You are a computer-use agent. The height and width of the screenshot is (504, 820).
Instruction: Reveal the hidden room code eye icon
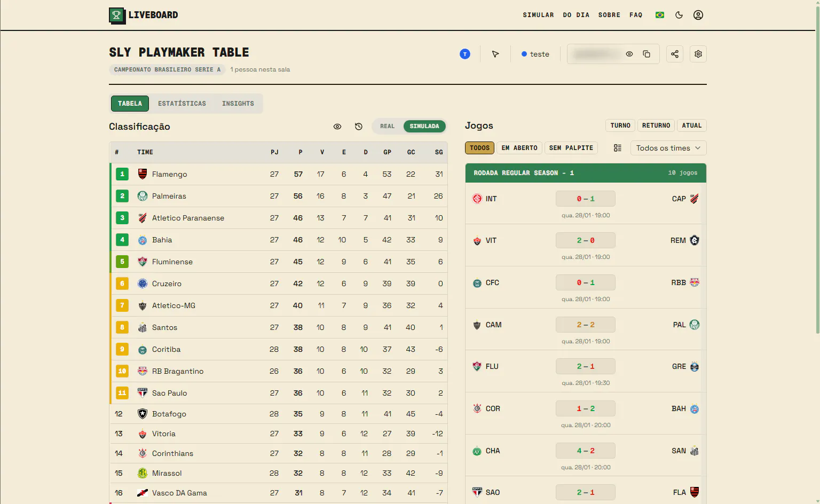pos(629,54)
